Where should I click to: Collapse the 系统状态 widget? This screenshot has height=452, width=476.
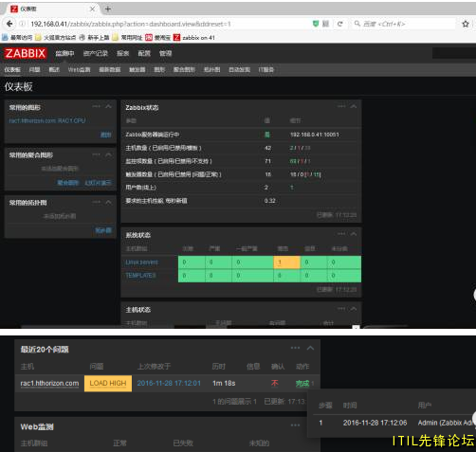click(x=354, y=234)
